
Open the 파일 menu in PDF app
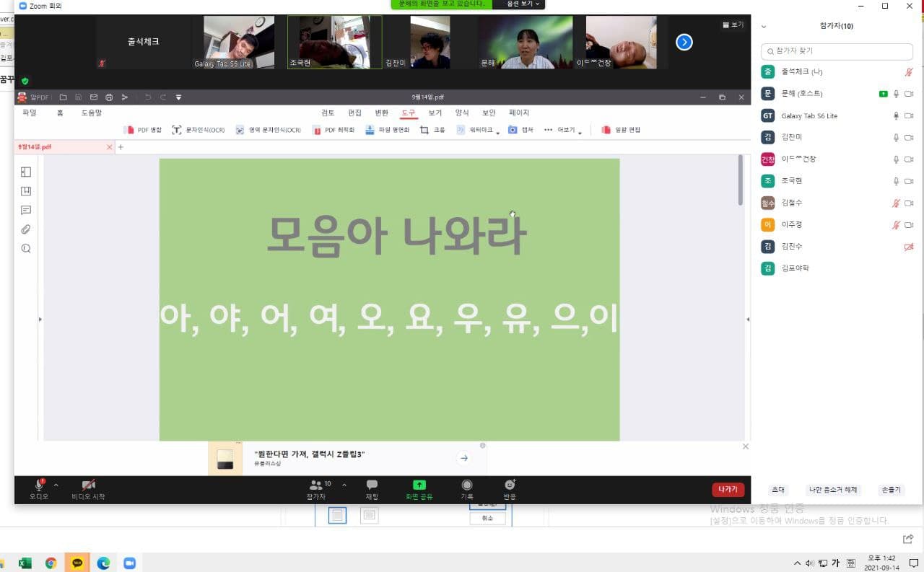click(x=30, y=113)
